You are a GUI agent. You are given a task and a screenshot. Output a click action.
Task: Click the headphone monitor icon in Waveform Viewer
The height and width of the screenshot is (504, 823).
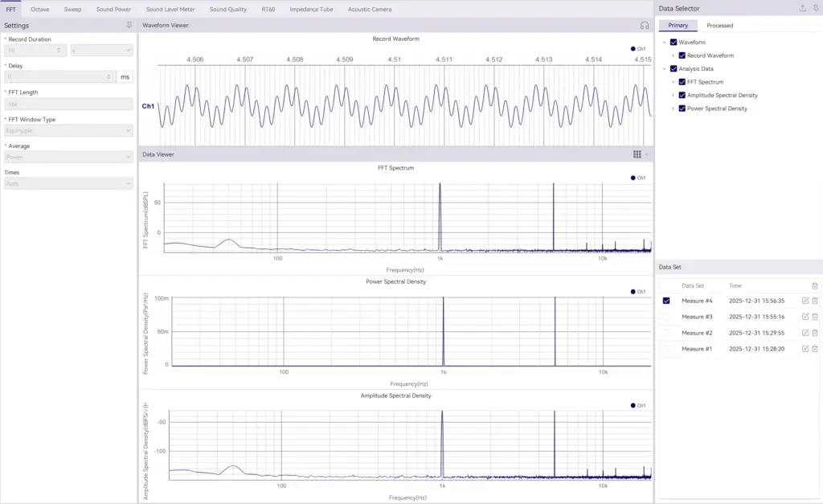(643, 25)
